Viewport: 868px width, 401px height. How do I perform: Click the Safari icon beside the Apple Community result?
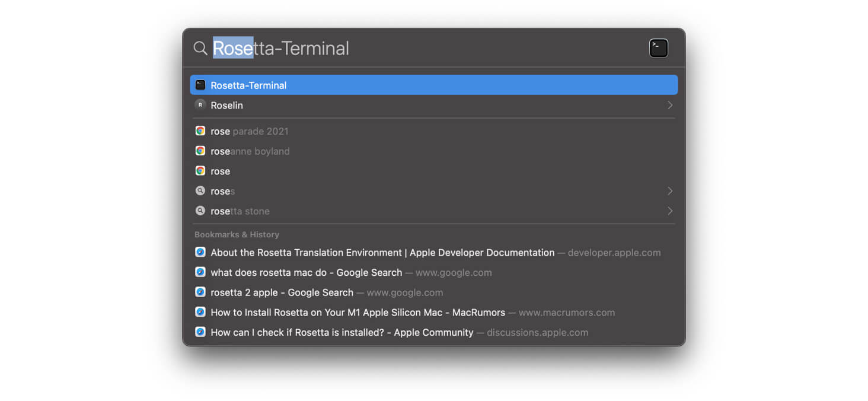200,332
